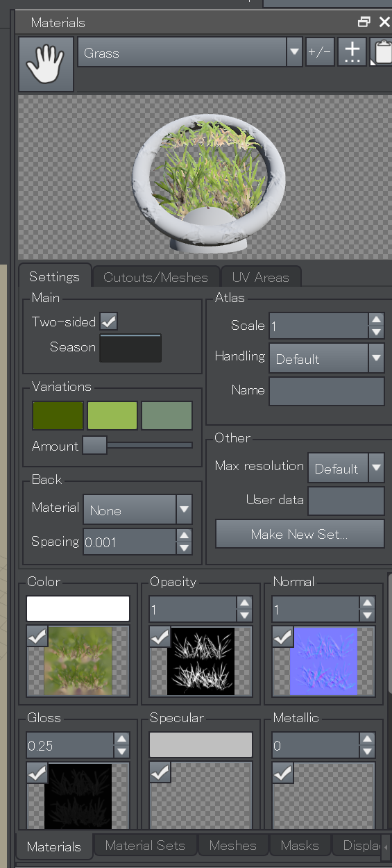Disable the Color texture checkbox
The width and height of the screenshot is (392, 868).
point(37,636)
